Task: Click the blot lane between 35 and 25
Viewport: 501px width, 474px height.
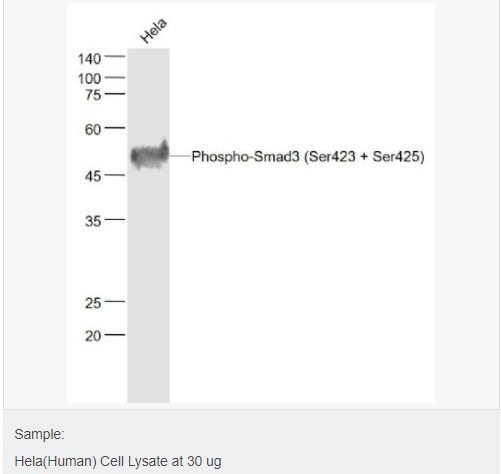Action: (x=148, y=260)
